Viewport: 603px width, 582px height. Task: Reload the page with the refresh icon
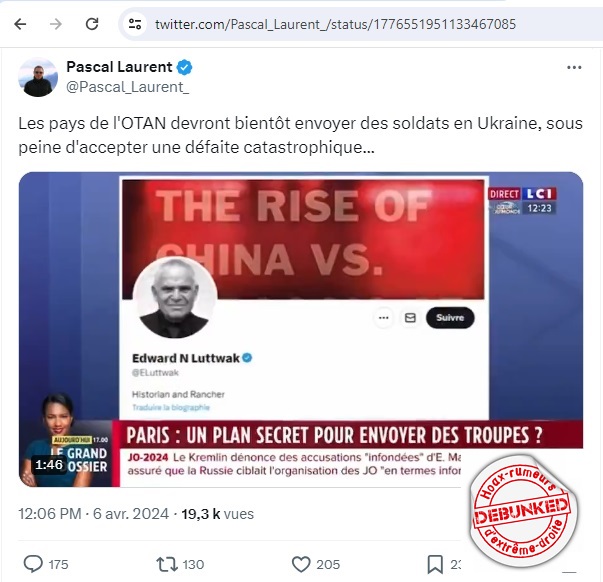[92, 24]
